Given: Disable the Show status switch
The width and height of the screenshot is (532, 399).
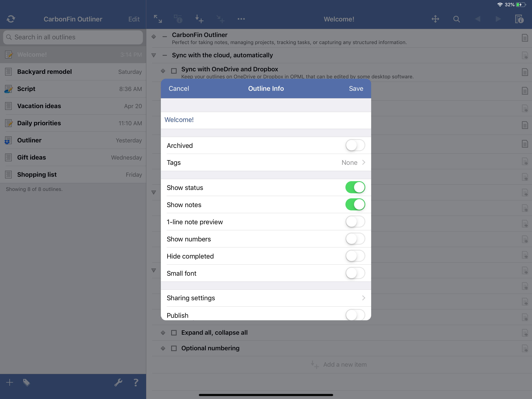Looking at the screenshot, I should (355, 187).
